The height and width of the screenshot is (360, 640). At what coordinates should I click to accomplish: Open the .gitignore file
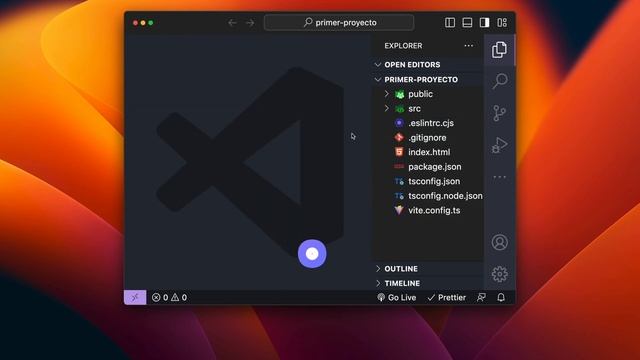[428, 138]
